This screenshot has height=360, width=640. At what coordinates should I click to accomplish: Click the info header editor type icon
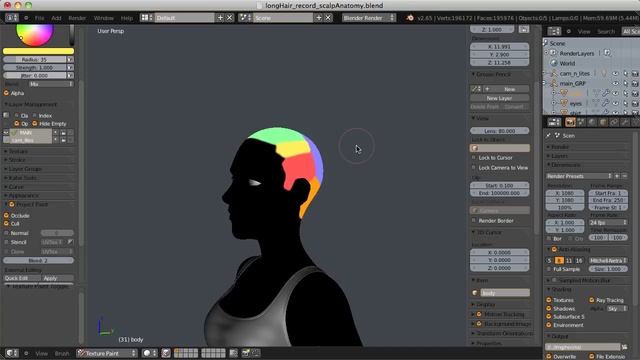pyautogui.click(x=12, y=18)
